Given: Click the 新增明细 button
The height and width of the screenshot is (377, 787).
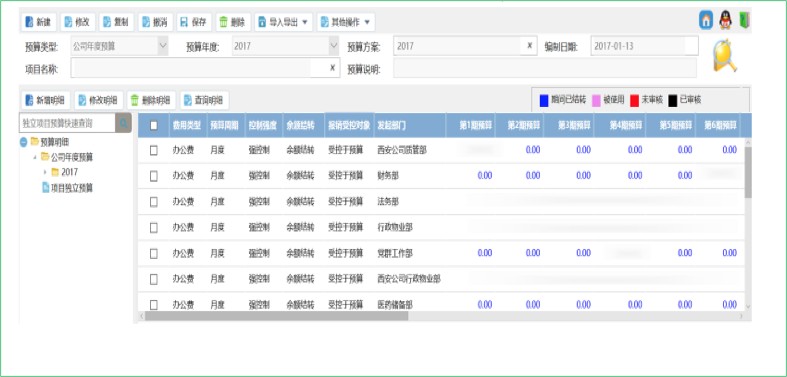Looking at the screenshot, I should (x=46, y=100).
